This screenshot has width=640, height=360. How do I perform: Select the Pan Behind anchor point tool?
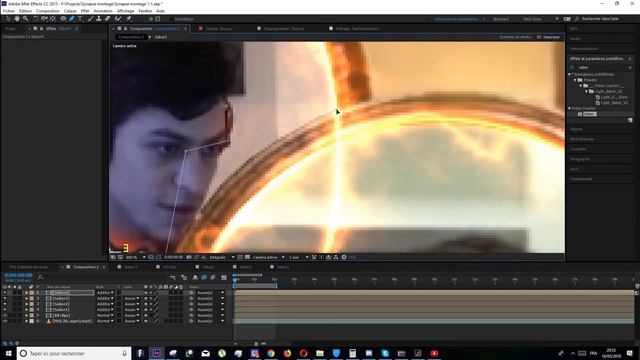pos(53,19)
